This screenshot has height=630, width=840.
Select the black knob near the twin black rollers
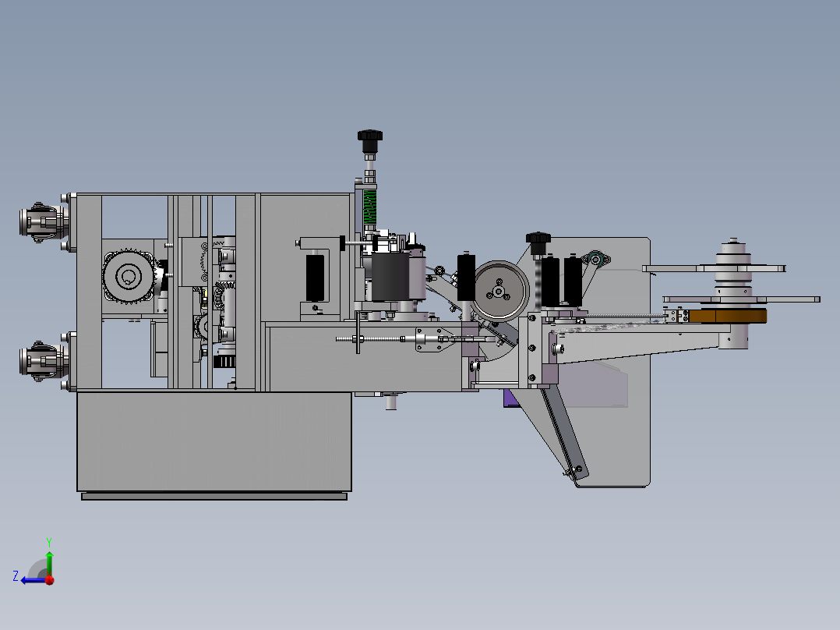coord(538,243)
